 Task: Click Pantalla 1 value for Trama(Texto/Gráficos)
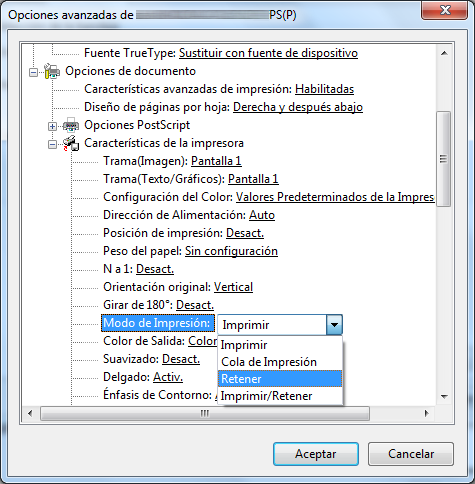click(253, 179)
